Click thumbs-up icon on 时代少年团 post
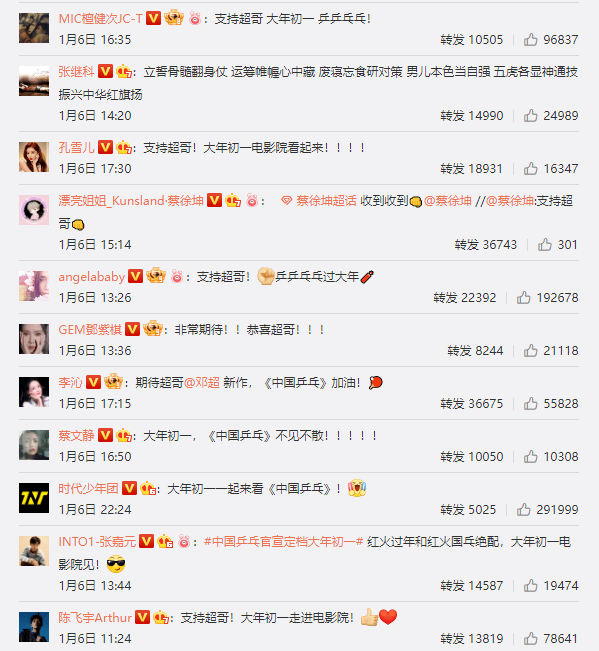This screenshot has height=651, width=599. click(523, 509)
